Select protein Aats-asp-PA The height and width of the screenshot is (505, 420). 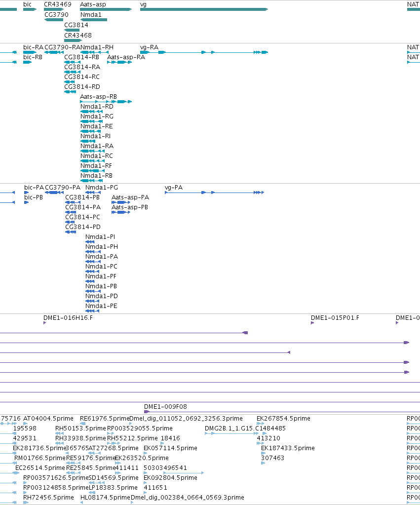point(121,202)
